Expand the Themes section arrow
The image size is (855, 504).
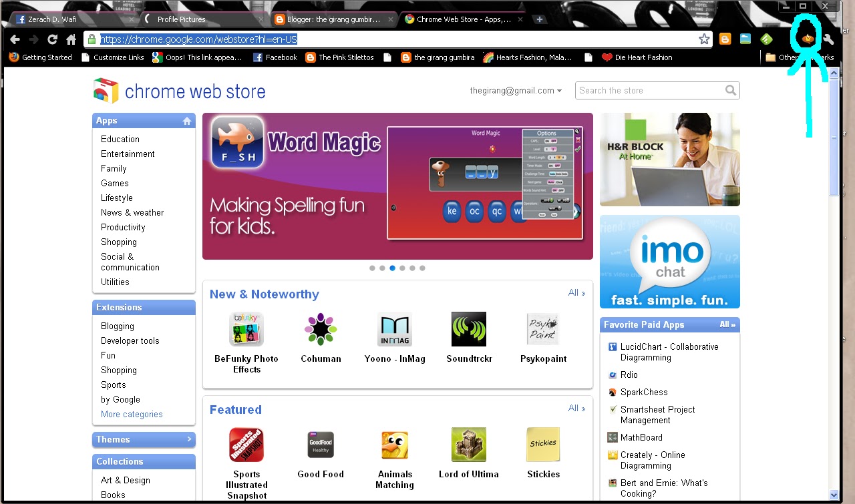[189, 439]
